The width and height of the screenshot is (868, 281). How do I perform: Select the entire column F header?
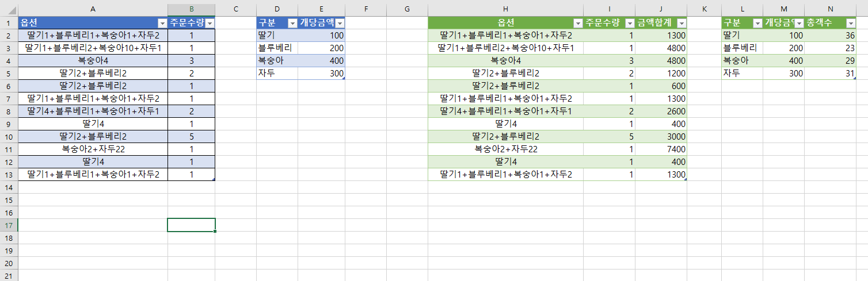pos(366,9)
